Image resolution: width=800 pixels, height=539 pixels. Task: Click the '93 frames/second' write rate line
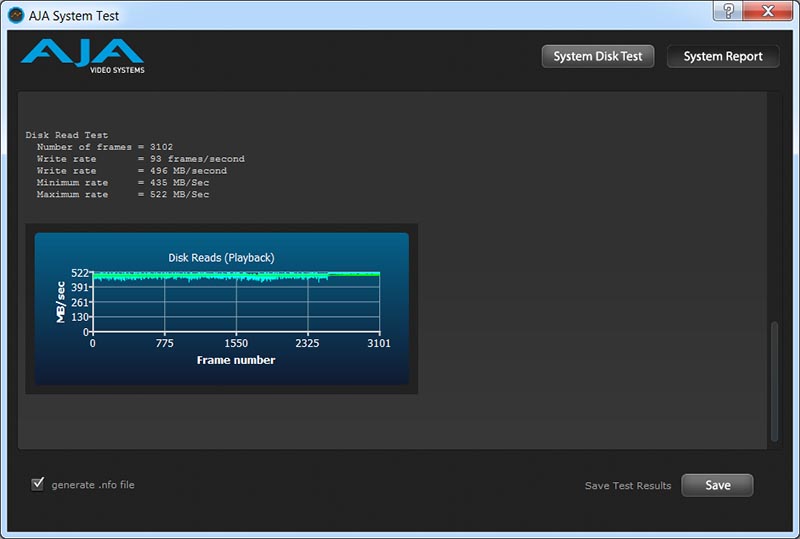click(x=140, y=159)
